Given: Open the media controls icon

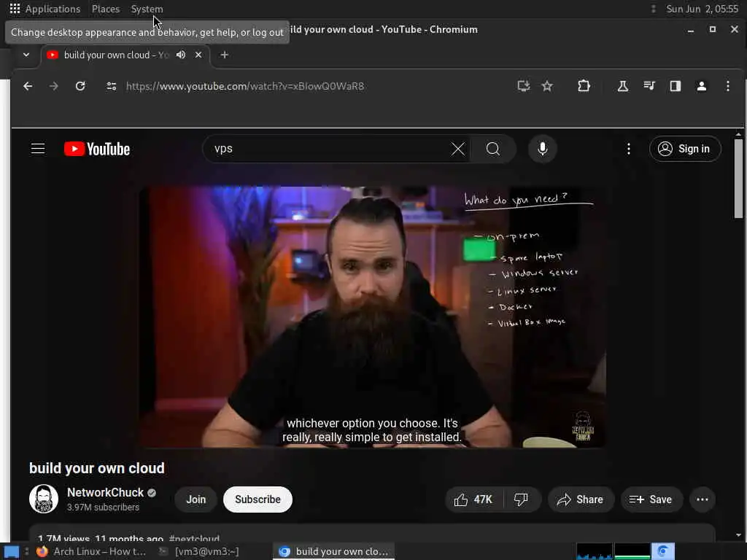Looking at the screenshot, I should [649, 86].
